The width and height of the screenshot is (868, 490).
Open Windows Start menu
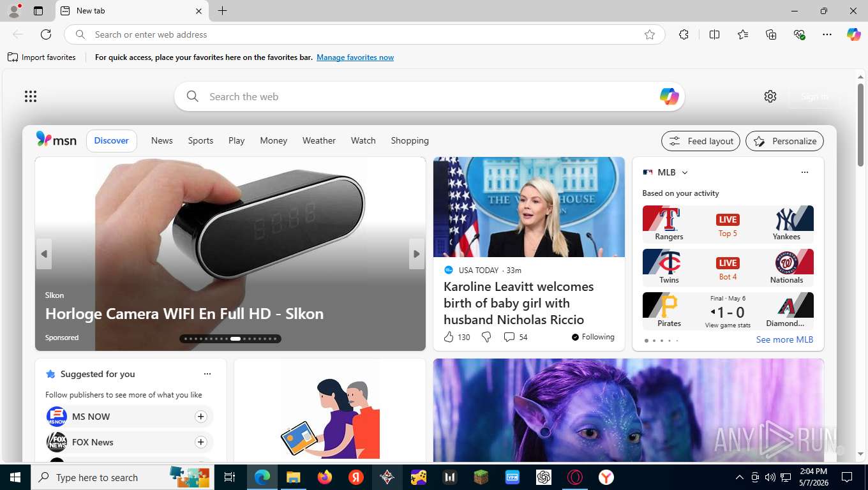tap(15, 477)
